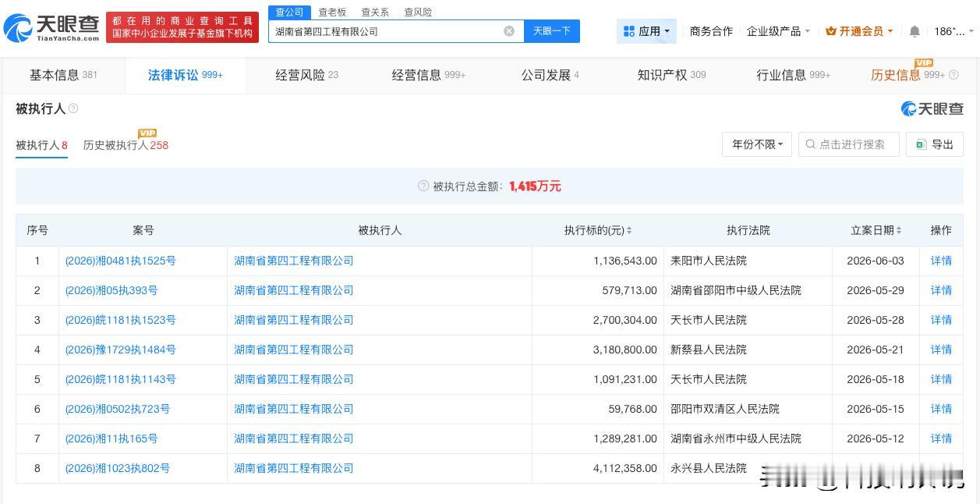Switch to 法律诉讼 tab

pos(186,75)
